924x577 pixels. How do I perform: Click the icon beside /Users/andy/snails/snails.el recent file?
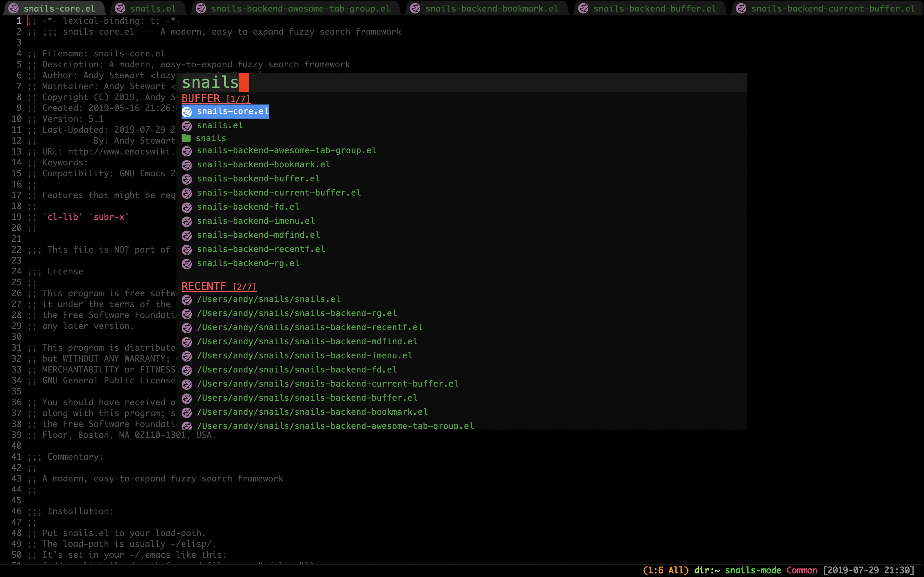pos(187,300)
